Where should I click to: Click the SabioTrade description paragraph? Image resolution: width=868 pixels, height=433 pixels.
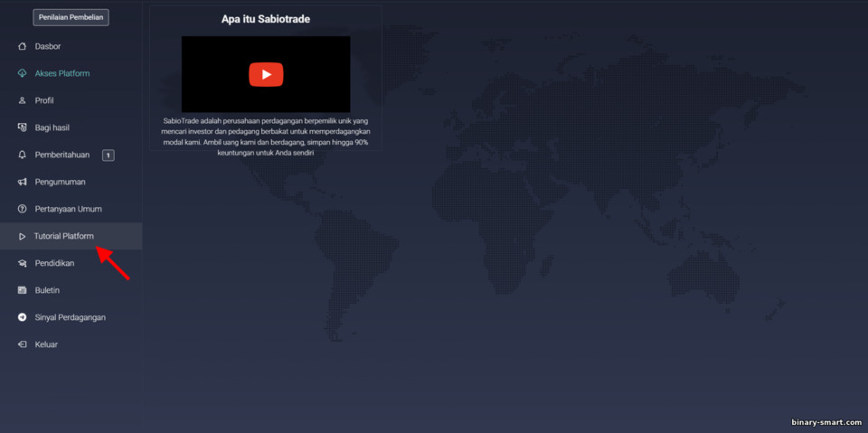point(266,136)
